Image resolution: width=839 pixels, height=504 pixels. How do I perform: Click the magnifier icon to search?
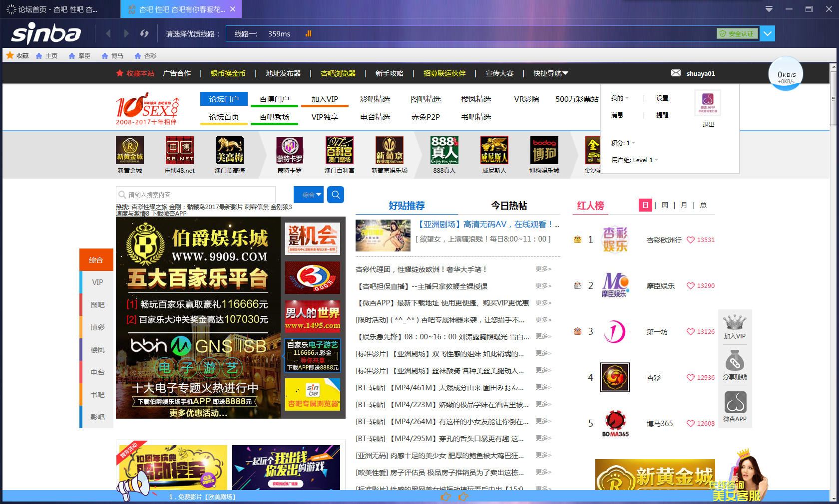(x=335, y=195)
